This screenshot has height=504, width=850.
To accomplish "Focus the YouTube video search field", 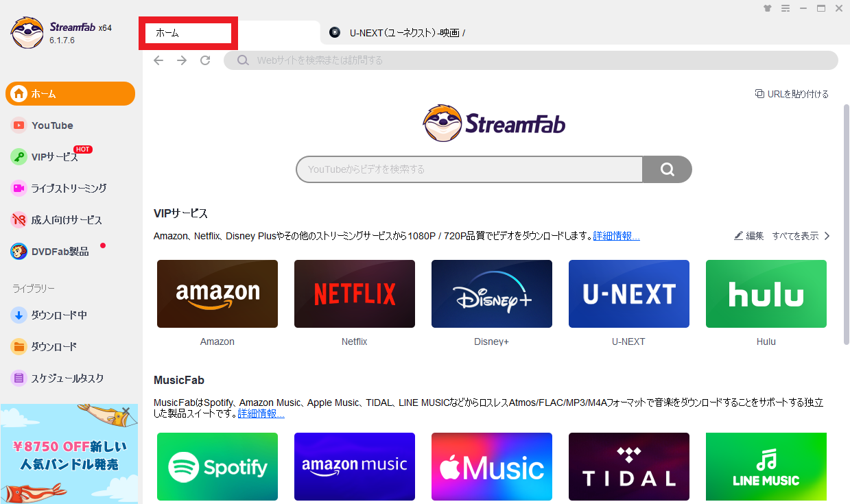I will point(469,169).
